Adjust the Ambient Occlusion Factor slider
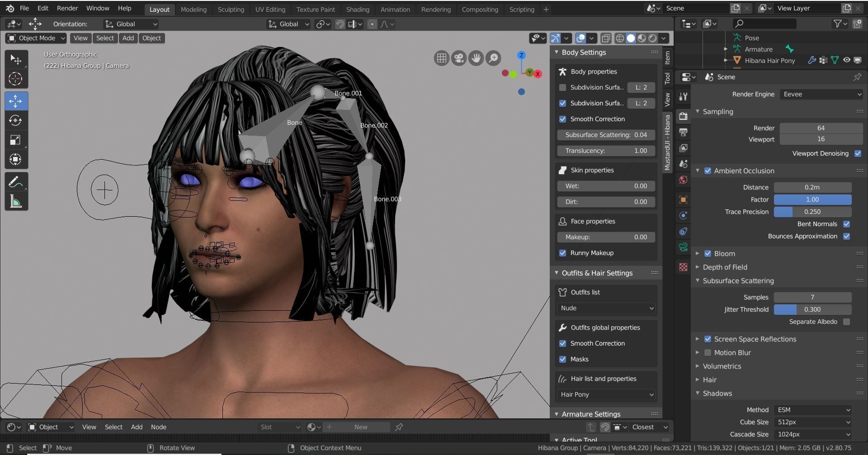 (x=813, y=199)
